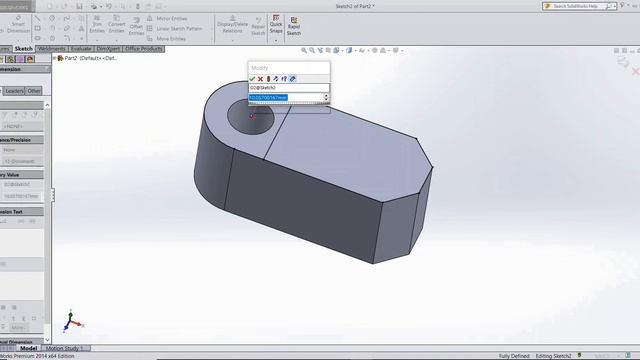Click the dimension name field D2@Sketch2
Viewport: 640px width, 360px height.
pyautogui.click(x=289, y=88)
